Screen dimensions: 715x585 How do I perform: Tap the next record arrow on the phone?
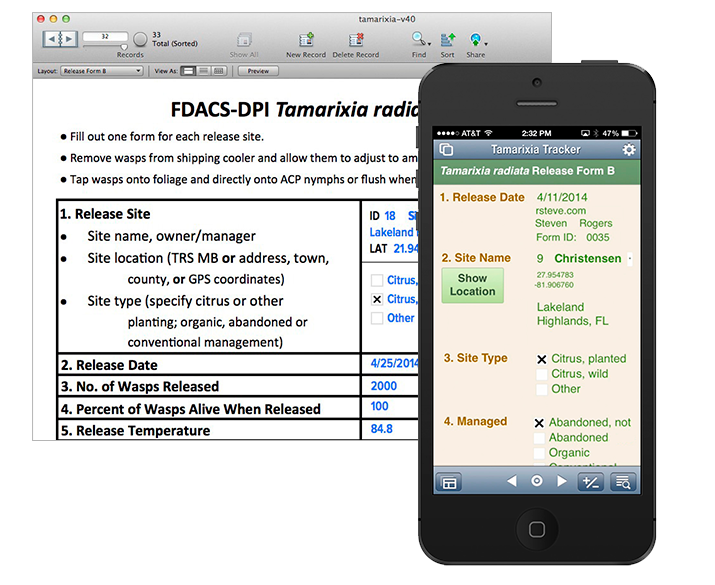(x=562, y=481)
